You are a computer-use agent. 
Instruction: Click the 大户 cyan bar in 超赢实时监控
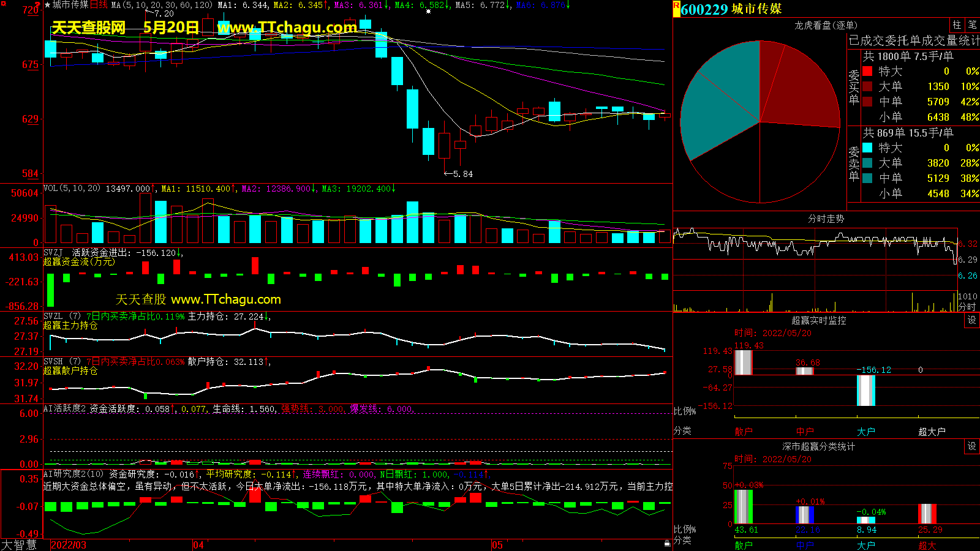click(x=865, y=390)
